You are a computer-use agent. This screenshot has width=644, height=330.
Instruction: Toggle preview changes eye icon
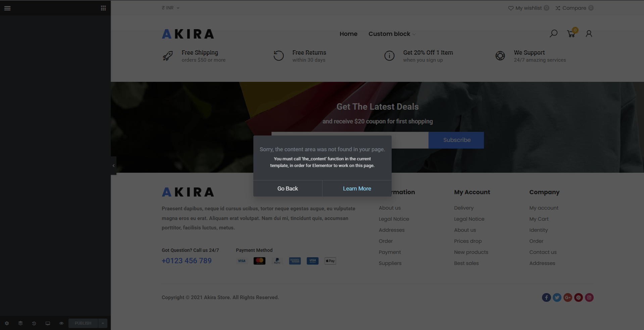61,323
